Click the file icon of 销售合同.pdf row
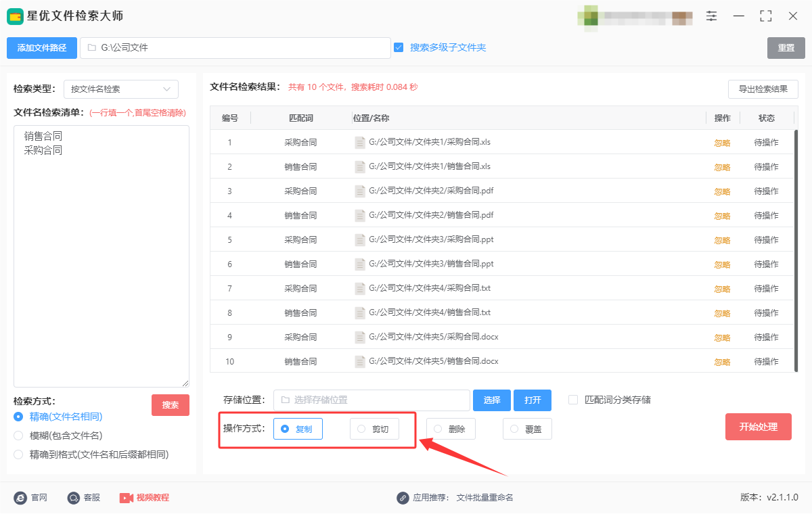812x514 pixels. coord(360,216)
